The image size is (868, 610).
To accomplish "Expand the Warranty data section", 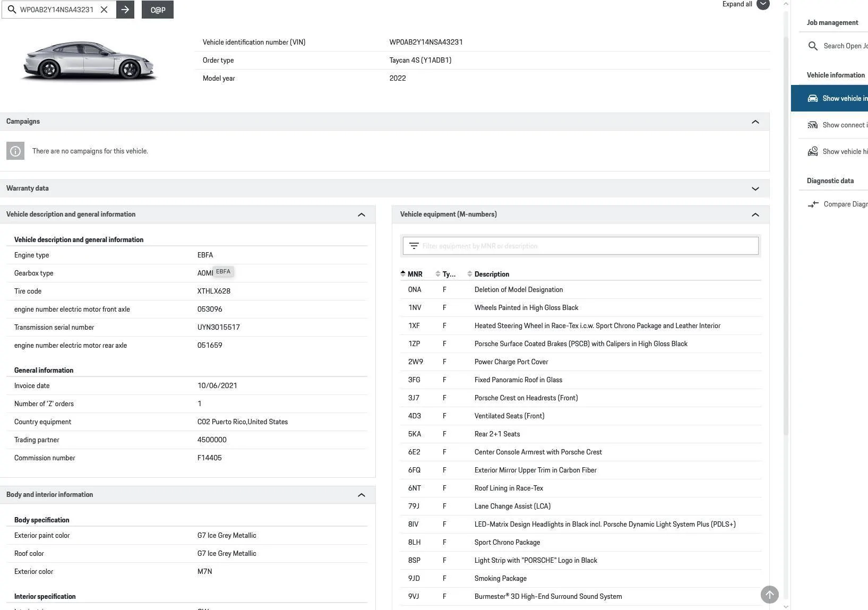I will [x=755, y=188].
